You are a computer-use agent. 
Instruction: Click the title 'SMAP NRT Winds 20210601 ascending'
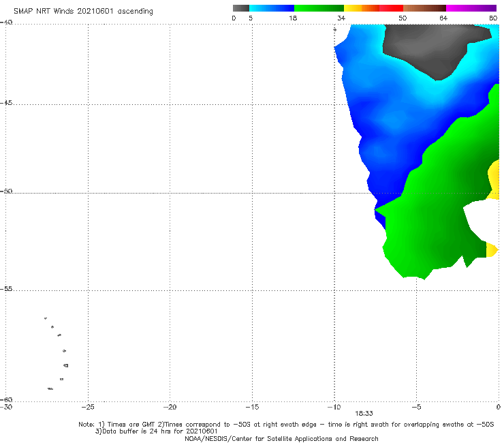pyautogui.click(x=83, y=12)
